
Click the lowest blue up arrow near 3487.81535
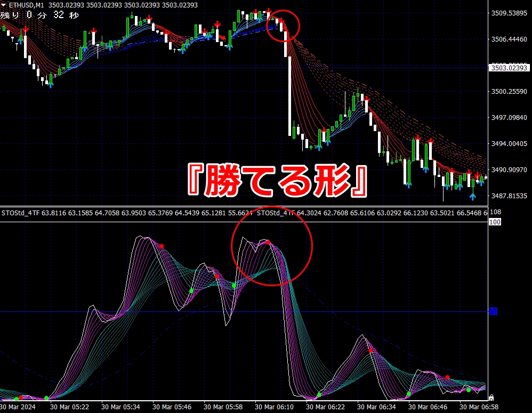[473, 196]
